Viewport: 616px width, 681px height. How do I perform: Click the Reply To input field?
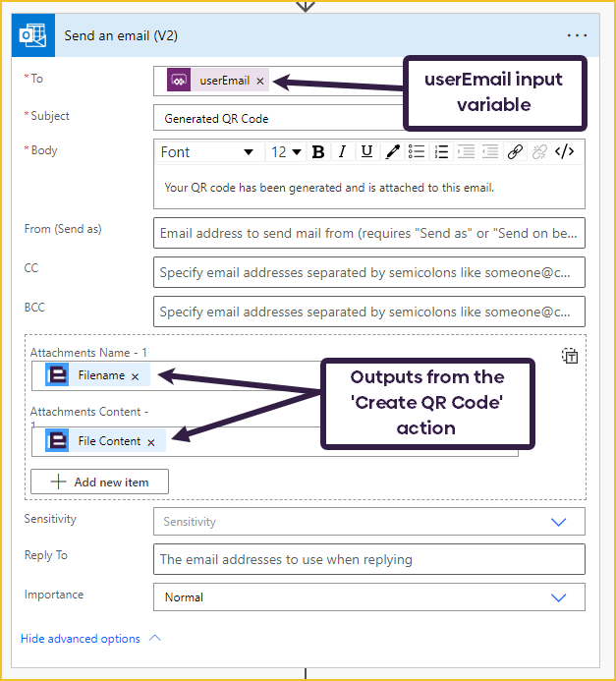point(368,559)
